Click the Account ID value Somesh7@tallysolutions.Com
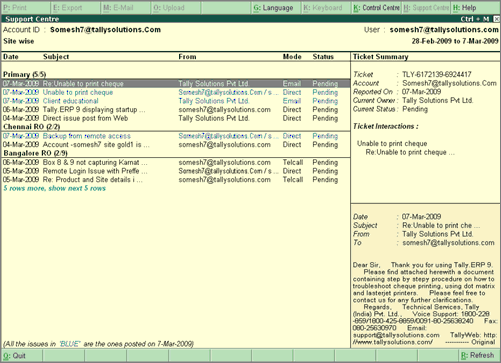This screenshot has width=501, height=363. [105, 30]
